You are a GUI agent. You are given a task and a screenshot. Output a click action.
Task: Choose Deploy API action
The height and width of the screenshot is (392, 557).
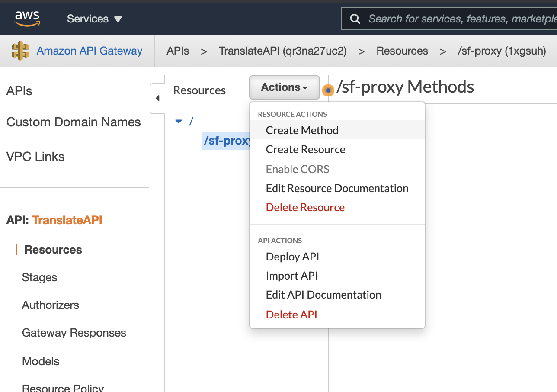292,257
